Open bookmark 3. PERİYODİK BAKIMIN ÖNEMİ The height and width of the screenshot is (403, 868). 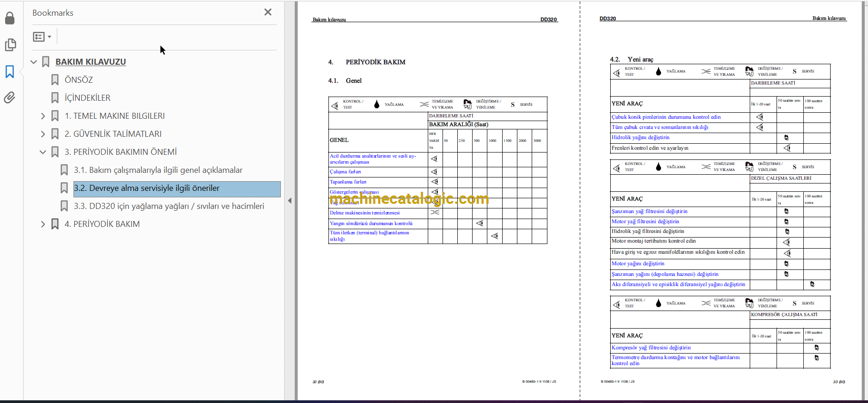(x=121, y=152)
